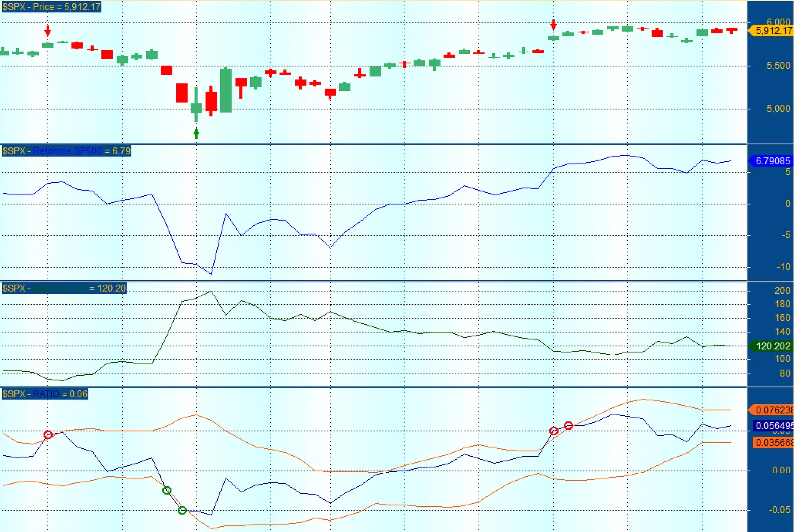
Task: Click the 160 label on VIX axis
Action: point(782,318)
